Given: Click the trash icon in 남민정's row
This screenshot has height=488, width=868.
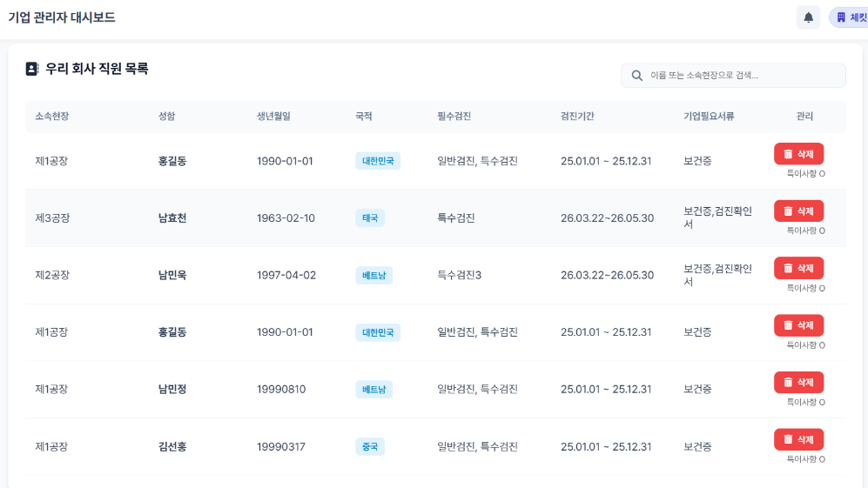Looking at the screenshot, I should pyautogui.click(x=788, y=383).
